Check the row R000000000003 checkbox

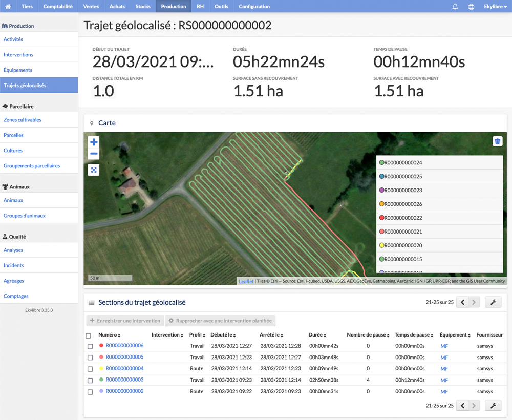point(90,380)
